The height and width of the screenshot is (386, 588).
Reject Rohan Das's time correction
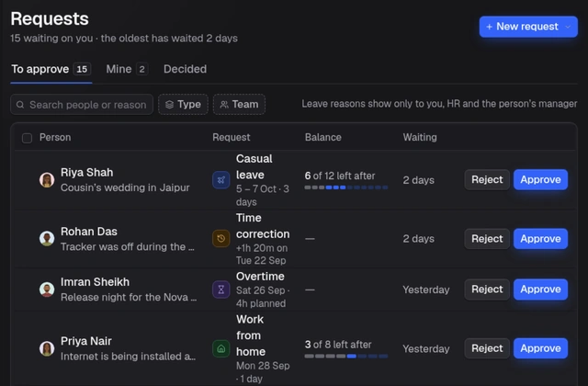(487, 239)
